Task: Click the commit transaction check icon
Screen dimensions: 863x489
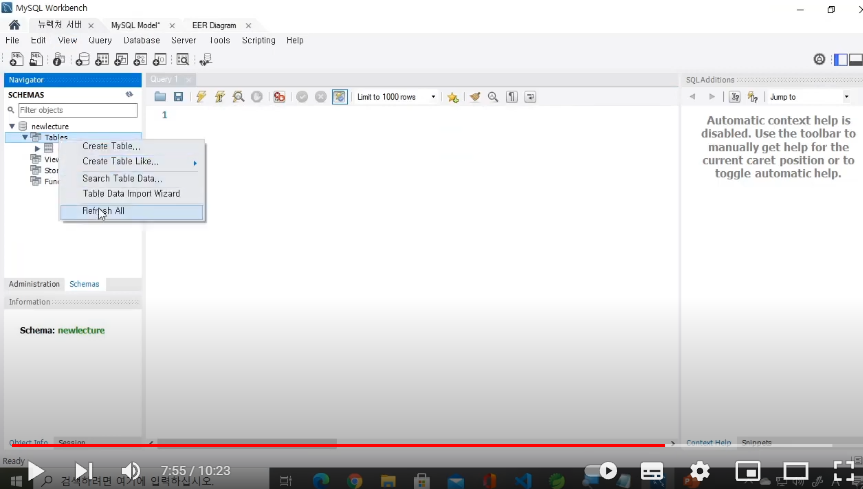Action: [x=302, y=97]
